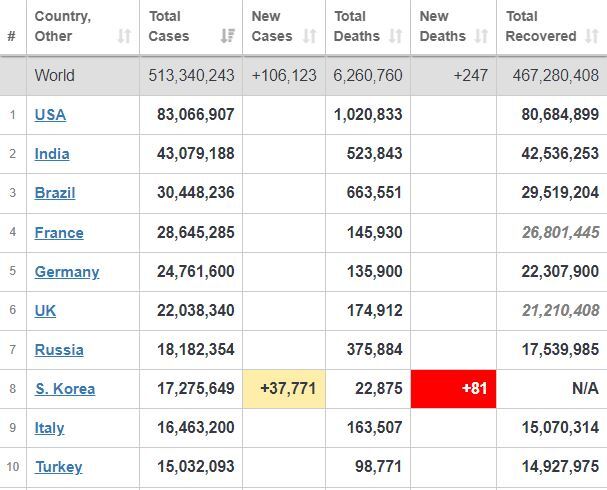Sort by Total Deaths arrow icon
This screenshot has width=607, height=490.
395,36
